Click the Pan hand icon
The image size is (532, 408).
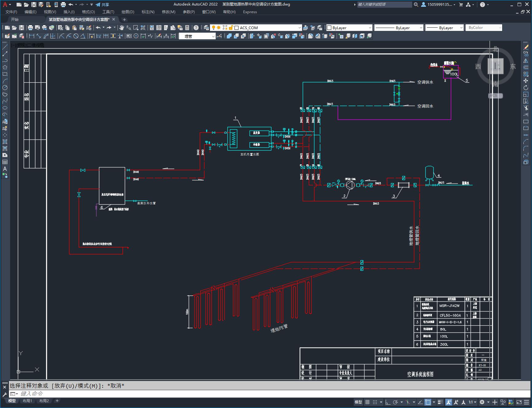pyautogui.click(x=122, y=28)
